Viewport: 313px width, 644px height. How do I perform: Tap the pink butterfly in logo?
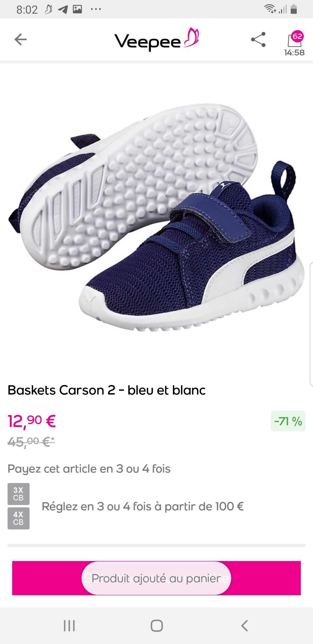coord(191,37)
